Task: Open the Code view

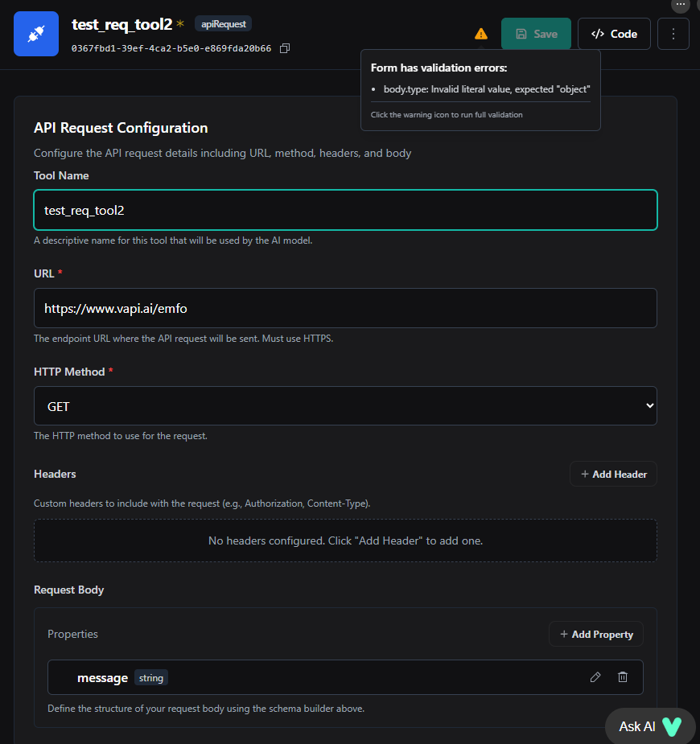Action: [614, 34]
